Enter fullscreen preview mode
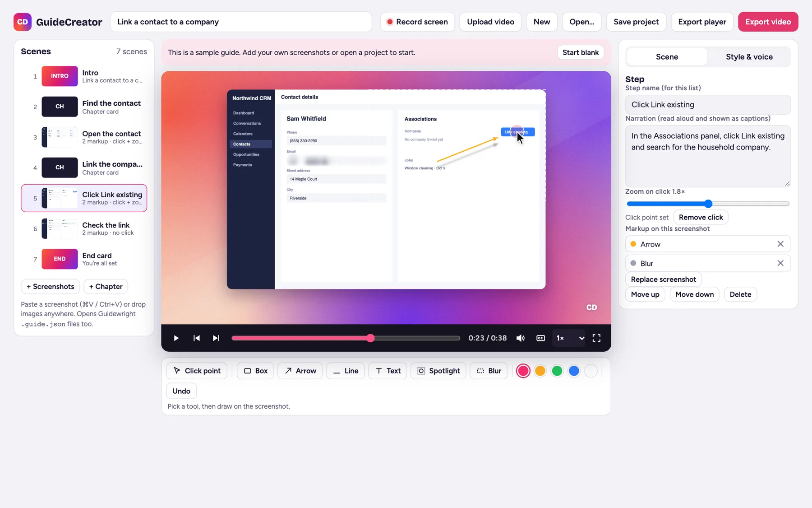 tap(596, 338)
